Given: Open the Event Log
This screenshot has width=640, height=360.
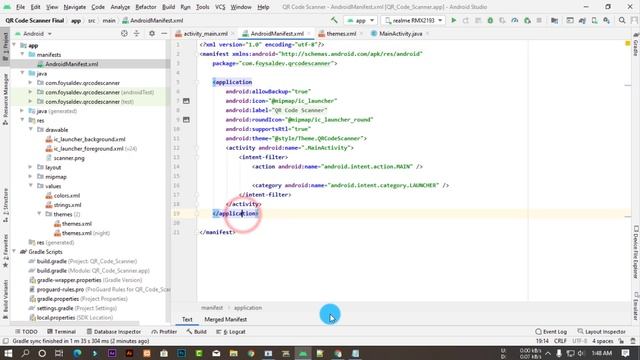Looking at the screenshot, I should coord(551,332).
